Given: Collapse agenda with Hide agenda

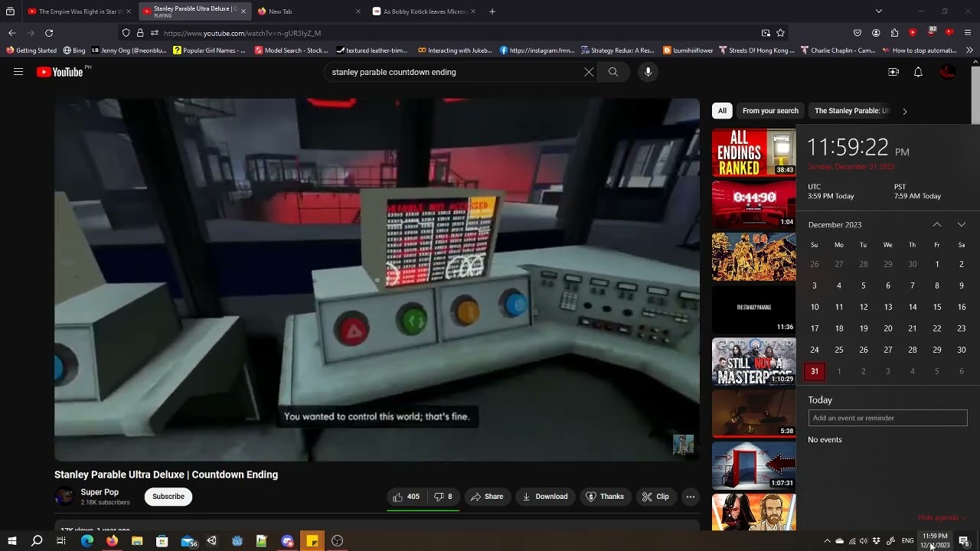Looking at the screenshot, I should [x=942, y=518].
